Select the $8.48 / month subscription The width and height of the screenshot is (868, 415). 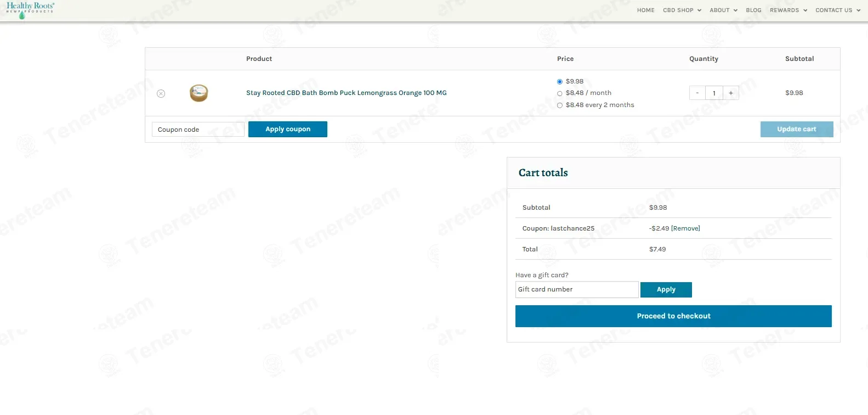click(560, 93)
